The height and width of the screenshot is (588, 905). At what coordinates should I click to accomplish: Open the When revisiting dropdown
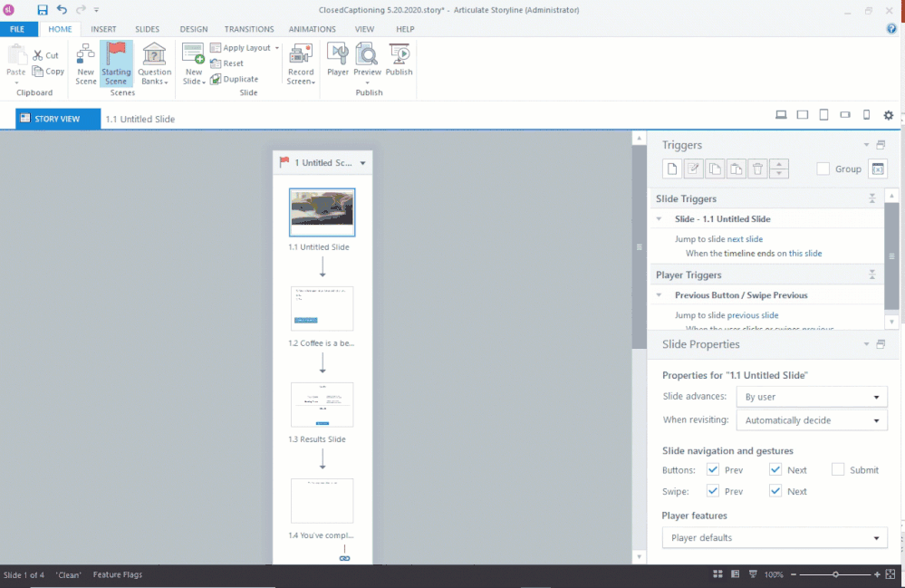click(811, 420)
